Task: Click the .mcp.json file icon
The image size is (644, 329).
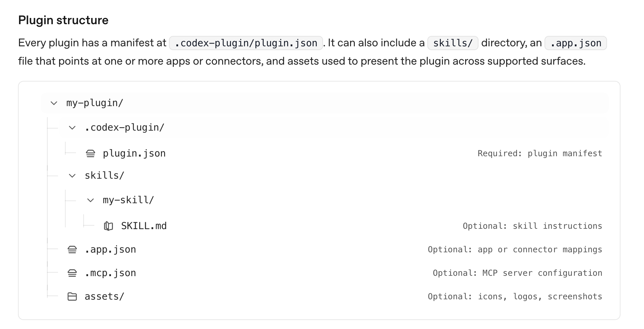Action: click(x=72, y=273)
